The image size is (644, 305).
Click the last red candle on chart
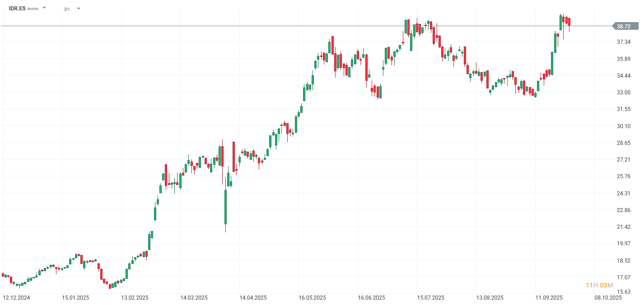569,22
